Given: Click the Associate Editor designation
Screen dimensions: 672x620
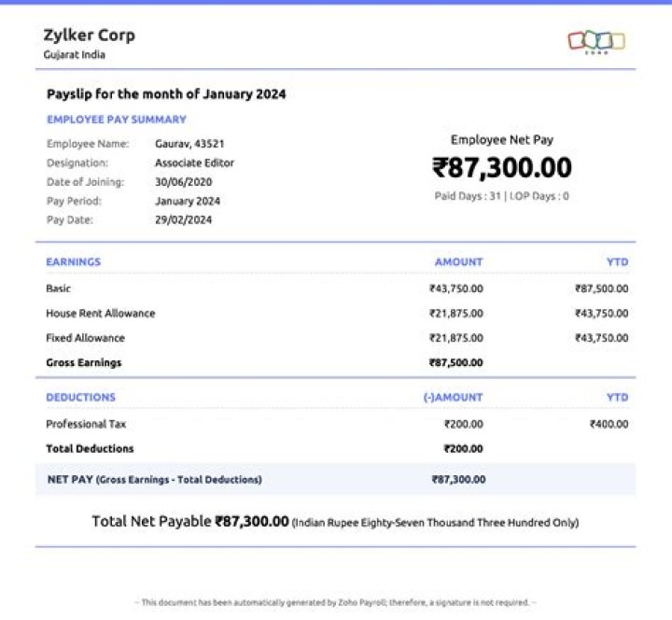Looking at the screenshot, I should 194,162.
